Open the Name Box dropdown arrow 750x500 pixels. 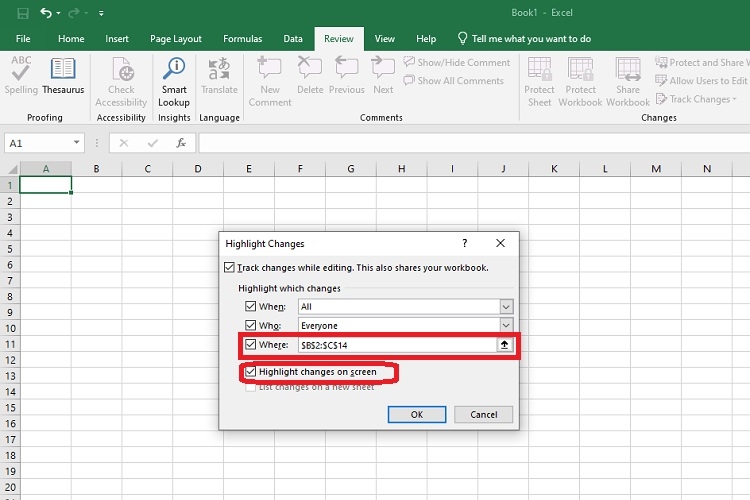(x=76, y=143)
